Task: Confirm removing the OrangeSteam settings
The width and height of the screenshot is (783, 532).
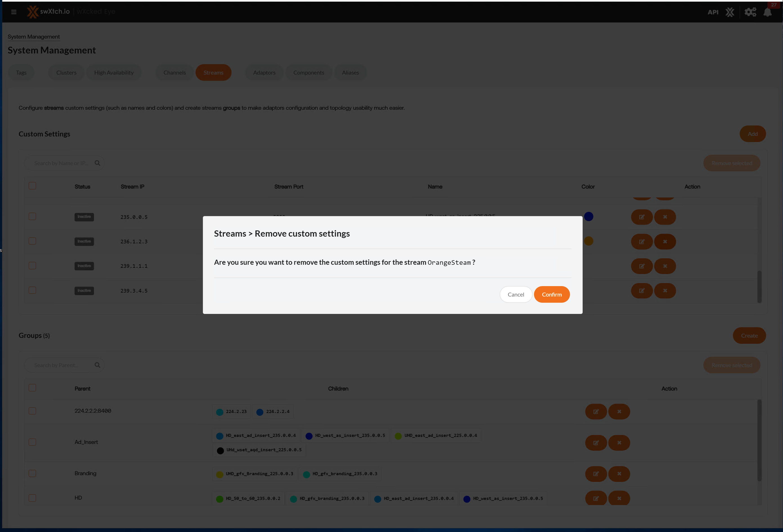Action: click(x=551, y=295)
